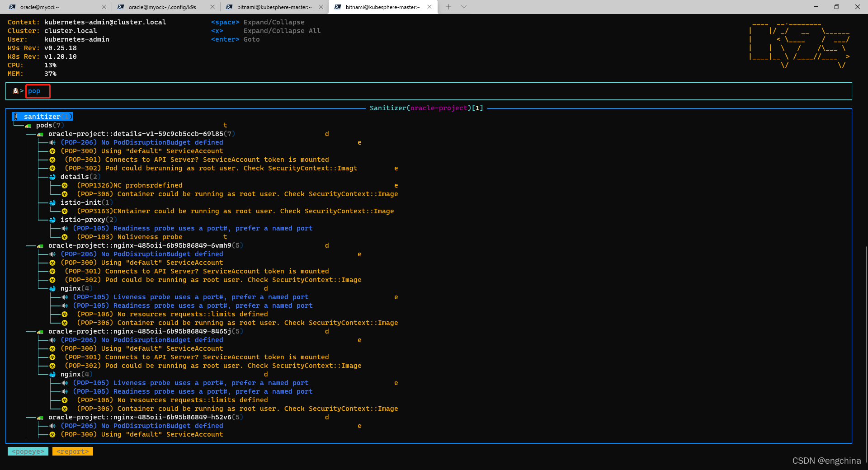Screen dimensions: 868x470
Task: Click info speaker icon on first POP-206 row
Action: pos(52,143)
